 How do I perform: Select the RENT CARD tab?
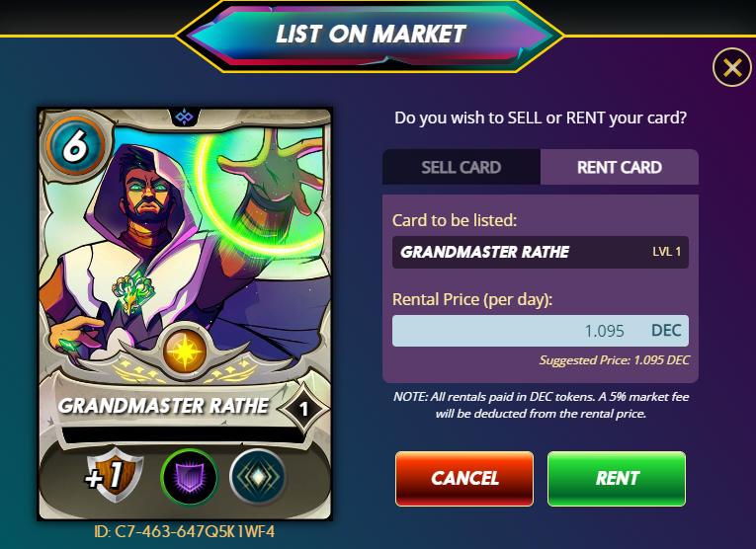coord(620,167)
